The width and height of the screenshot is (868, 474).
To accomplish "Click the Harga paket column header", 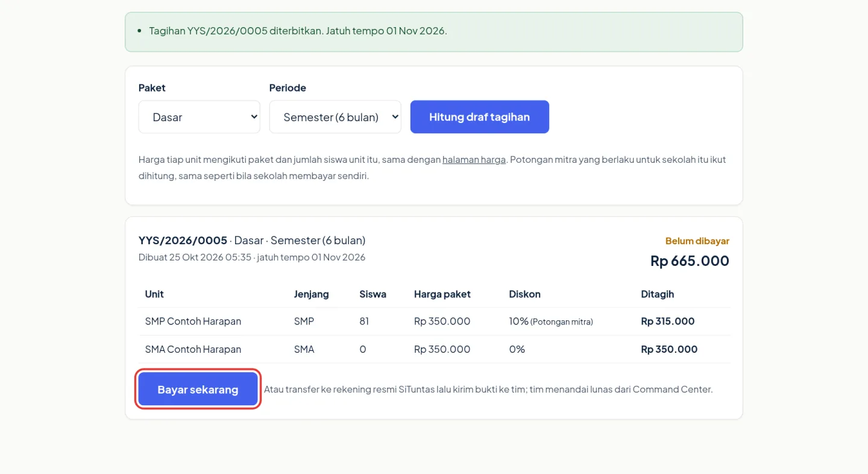I will coord(442,294).
